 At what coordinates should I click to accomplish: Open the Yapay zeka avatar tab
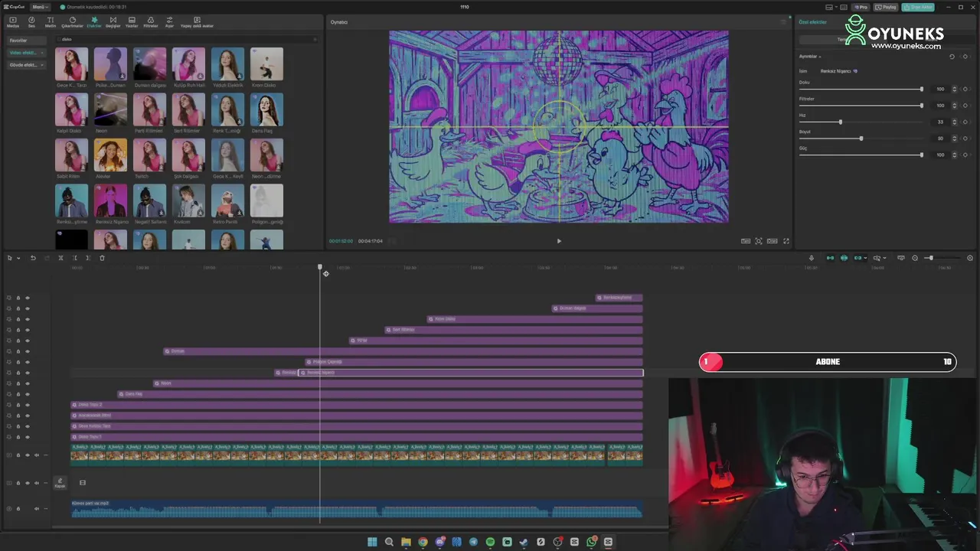[x=197, y=22]
